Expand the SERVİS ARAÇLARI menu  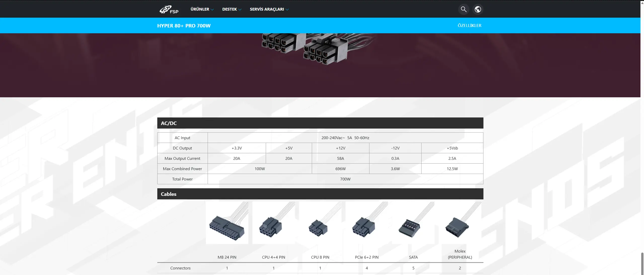pyautogui.click(x=269, y=9)
